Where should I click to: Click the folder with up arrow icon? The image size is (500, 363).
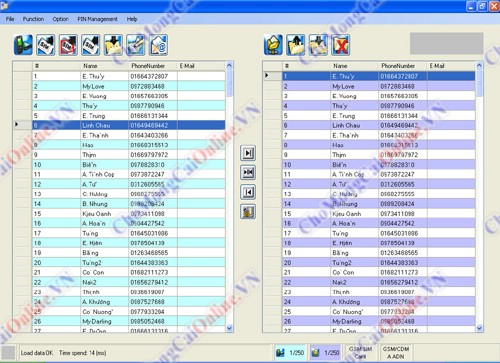(x=296, y=45)
